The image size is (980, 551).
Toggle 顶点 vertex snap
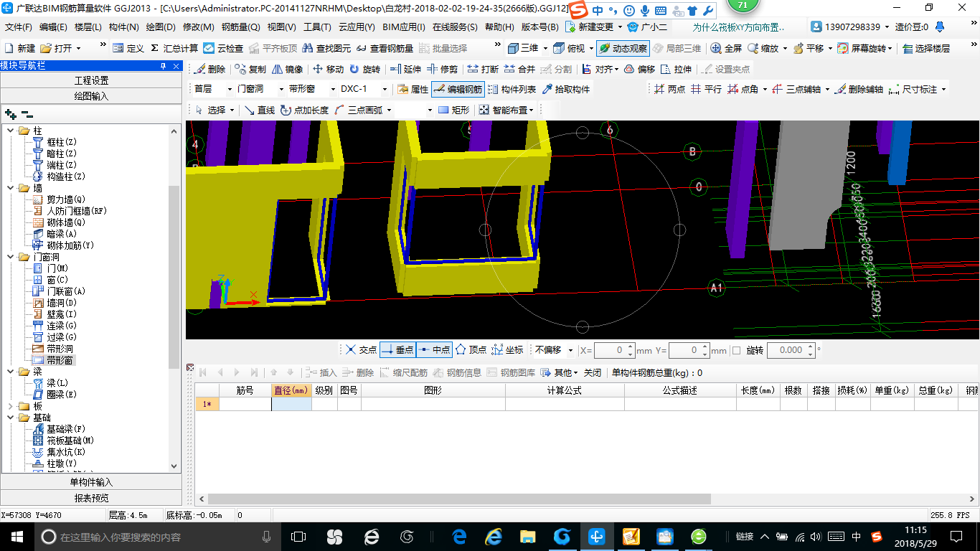tap(471, 350)
